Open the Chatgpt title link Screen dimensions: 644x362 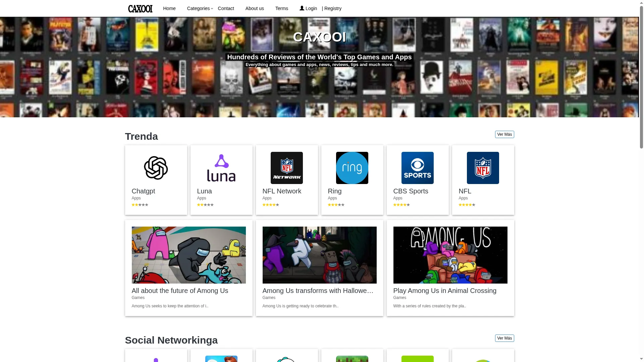pyautogui.click(x=143, y=191)
